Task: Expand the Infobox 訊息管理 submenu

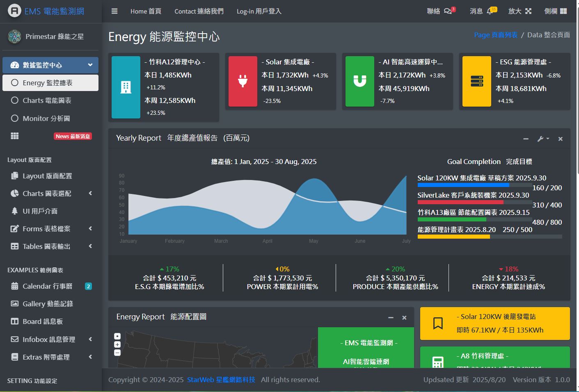Action: point(90,340)
